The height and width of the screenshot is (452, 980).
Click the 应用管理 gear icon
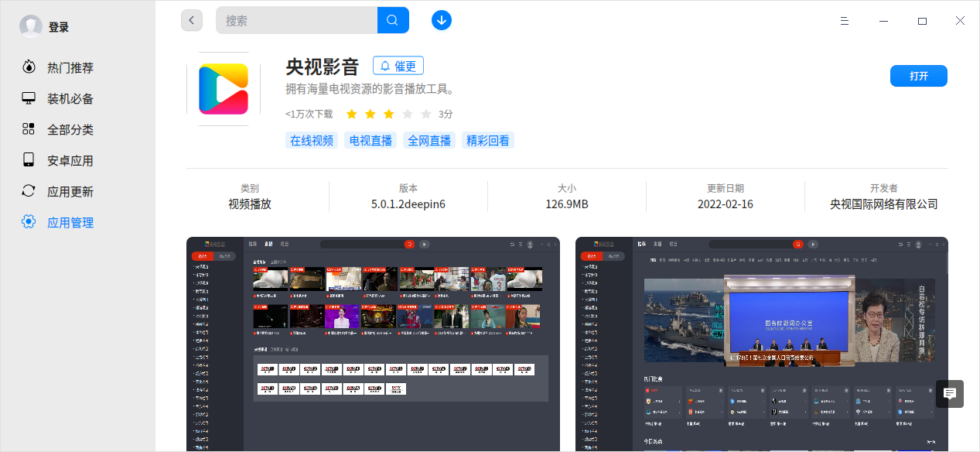pyautogui.click(x=28, y=222)
